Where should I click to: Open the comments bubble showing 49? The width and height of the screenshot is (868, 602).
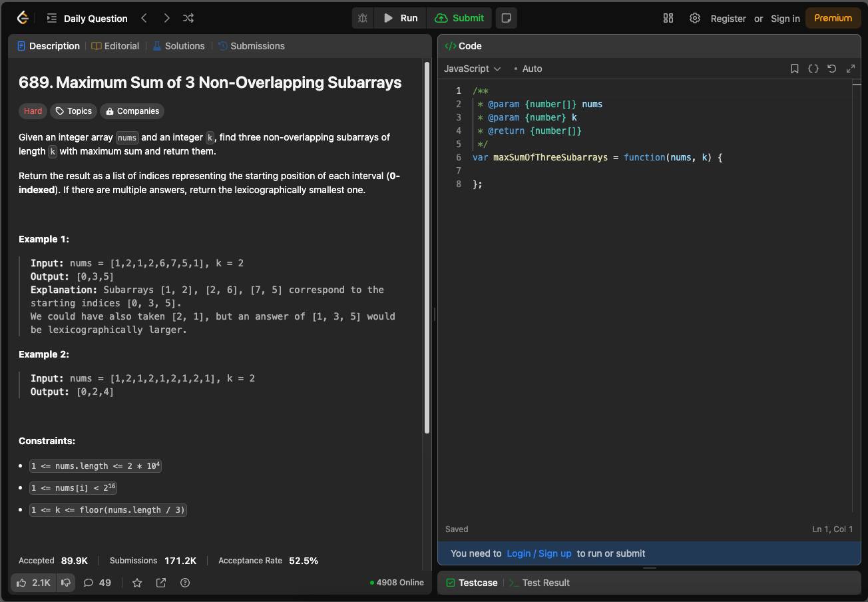pyautogui.click(x=97, y=583)
